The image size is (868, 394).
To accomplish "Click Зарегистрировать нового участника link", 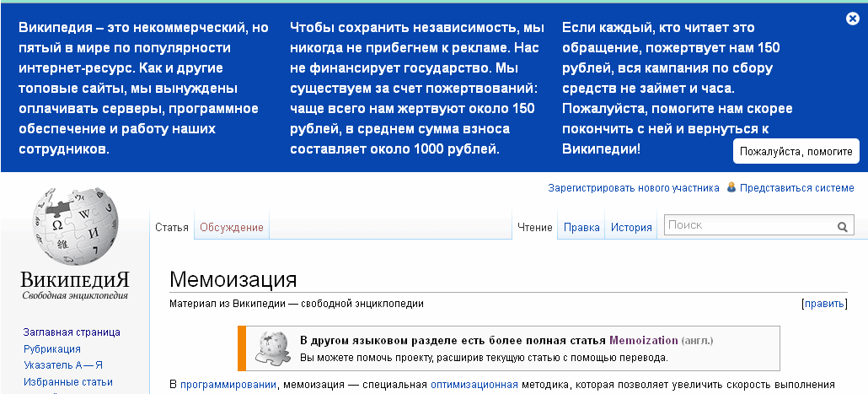I will pos(634,188).
